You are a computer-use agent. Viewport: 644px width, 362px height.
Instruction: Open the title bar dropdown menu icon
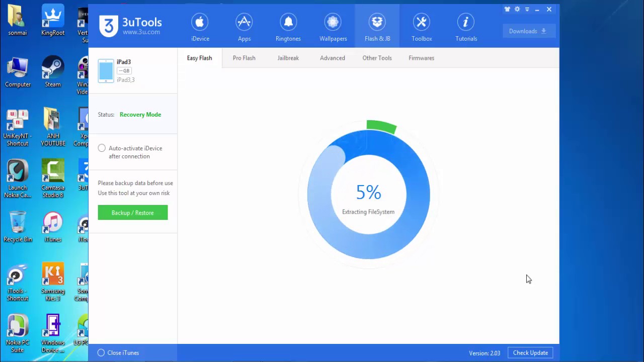(x=527, y=10)
